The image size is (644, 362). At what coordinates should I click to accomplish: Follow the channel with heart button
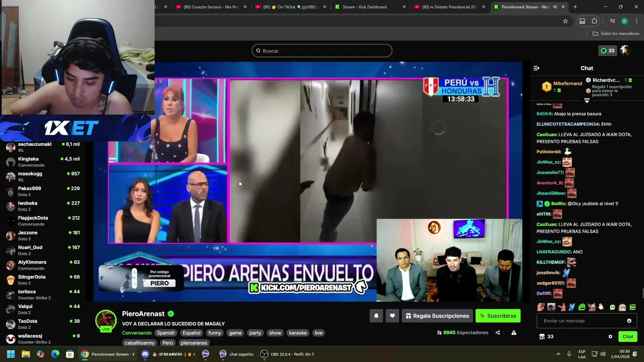point(392,316)
